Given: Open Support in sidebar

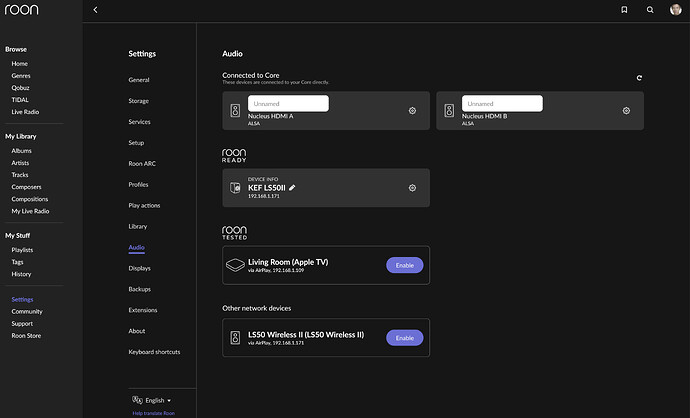Looking at the screenshot, I should (x=22, y=324).
